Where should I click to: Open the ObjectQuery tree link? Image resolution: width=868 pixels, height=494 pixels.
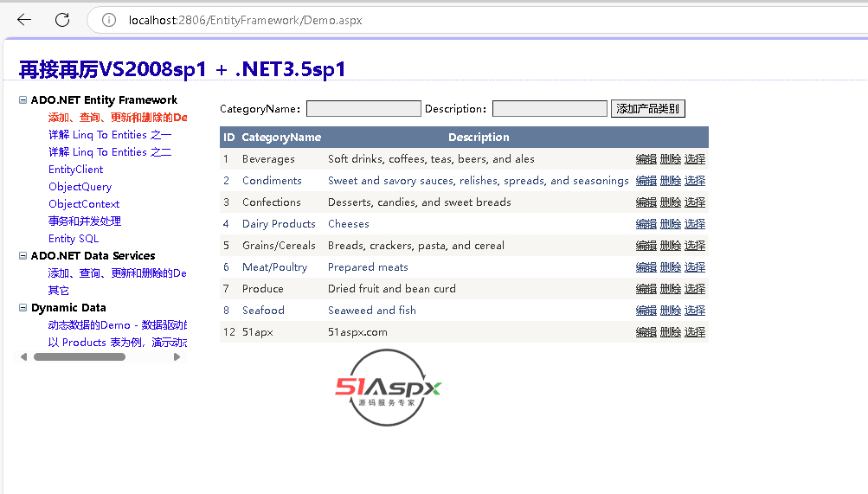point(80,186)
